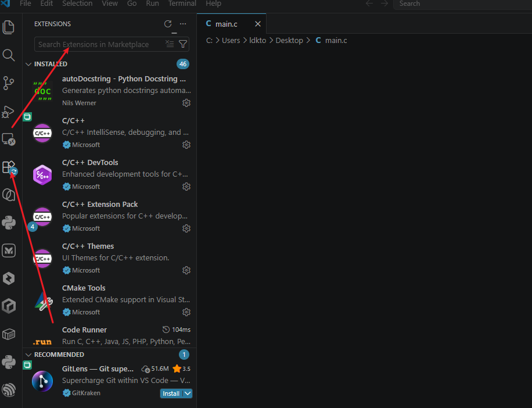
Task: Open the Selection menu
Action: point(77,3)
